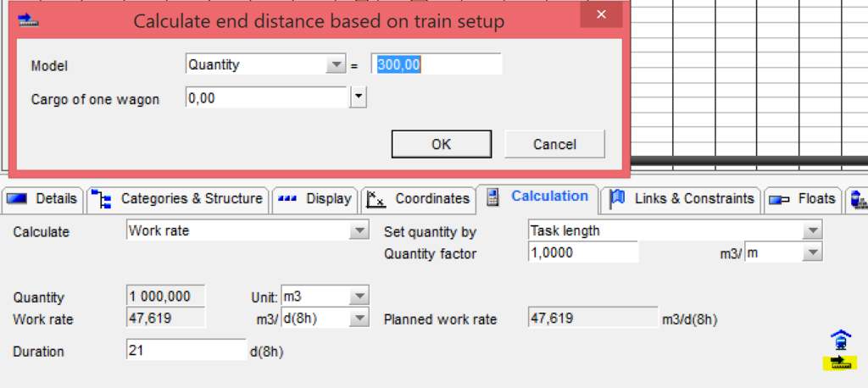The image size is (868, 388).
Task: Click the blue train station icon
Action: click(841, 340)
